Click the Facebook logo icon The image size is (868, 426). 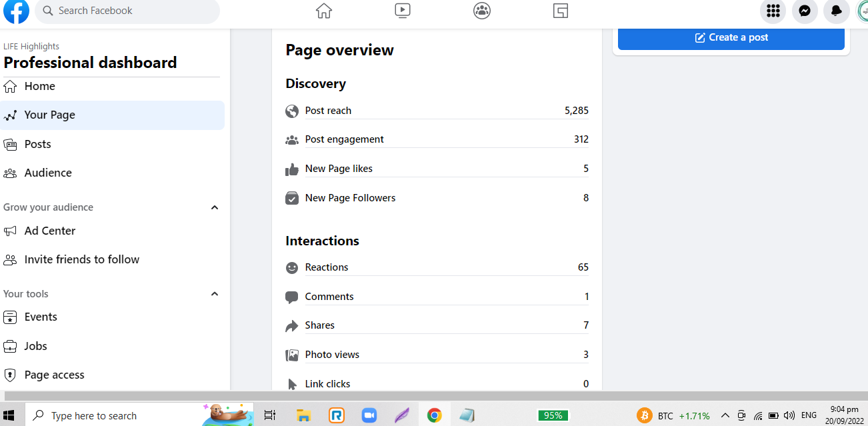pyautogui.click(x=16, y=11)
